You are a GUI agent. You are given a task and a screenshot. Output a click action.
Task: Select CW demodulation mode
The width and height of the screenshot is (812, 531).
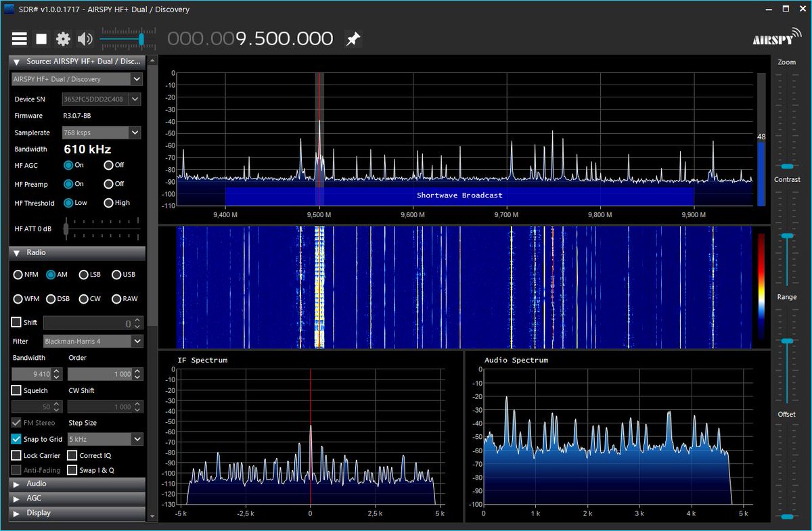point(83,299)
